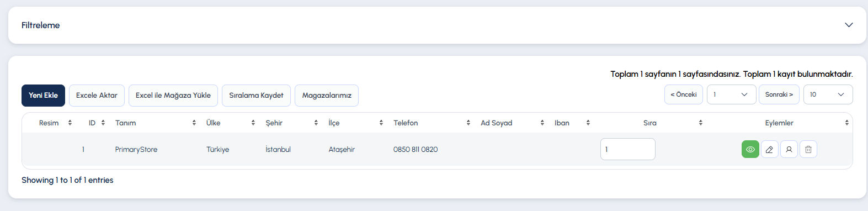The width and height of the screenshot is (868, 211).
Task: Click the Yeni Ekle button
Action: pyautogui.click(x=43, y=95)
